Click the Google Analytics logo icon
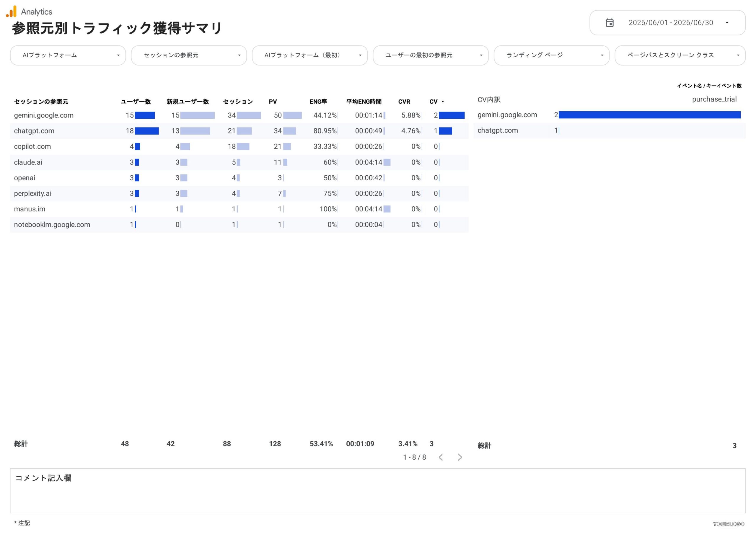The image size is (756, 534). [11, 12]
